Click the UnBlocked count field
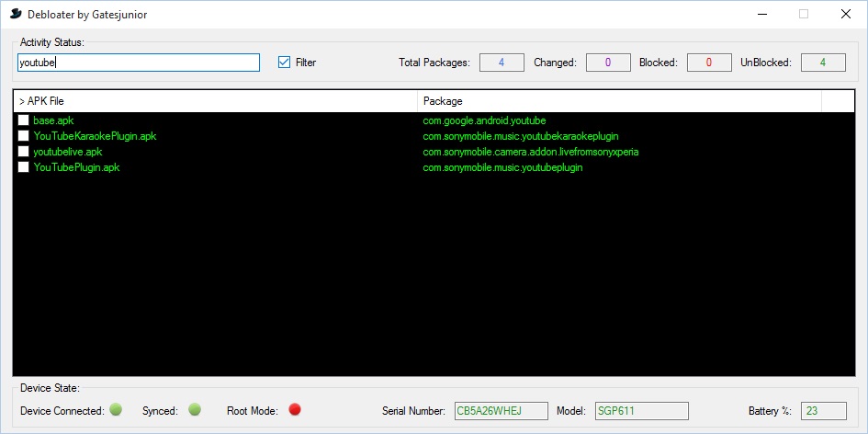The width and height of the screenshot is (868, 434). [x=823, y=63]
